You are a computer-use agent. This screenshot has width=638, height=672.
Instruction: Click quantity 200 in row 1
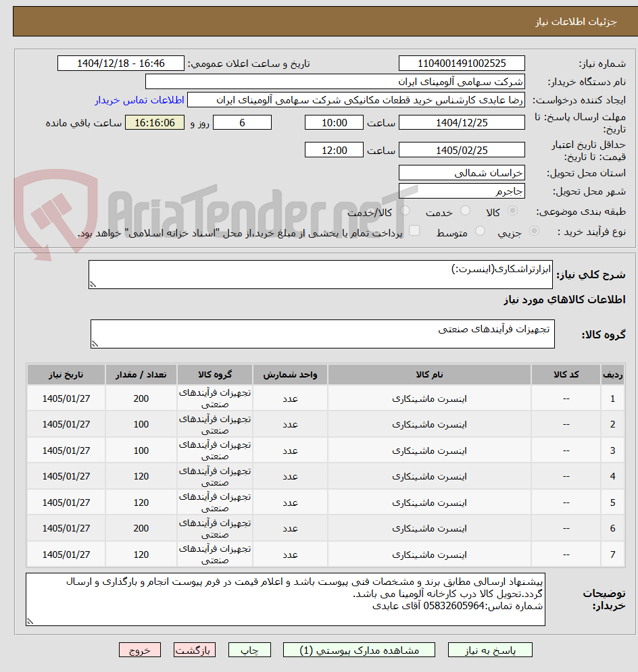(x=141, y=398)
